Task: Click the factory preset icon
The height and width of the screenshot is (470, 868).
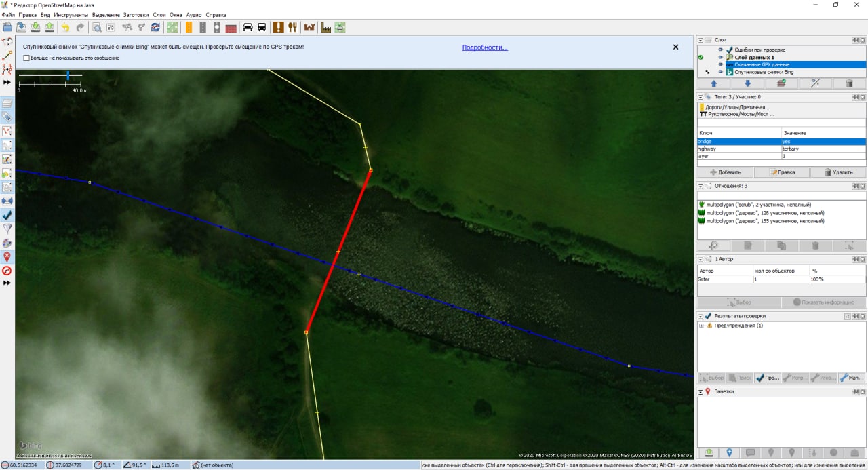Action: pyautogui.click(x=325, y=27)
